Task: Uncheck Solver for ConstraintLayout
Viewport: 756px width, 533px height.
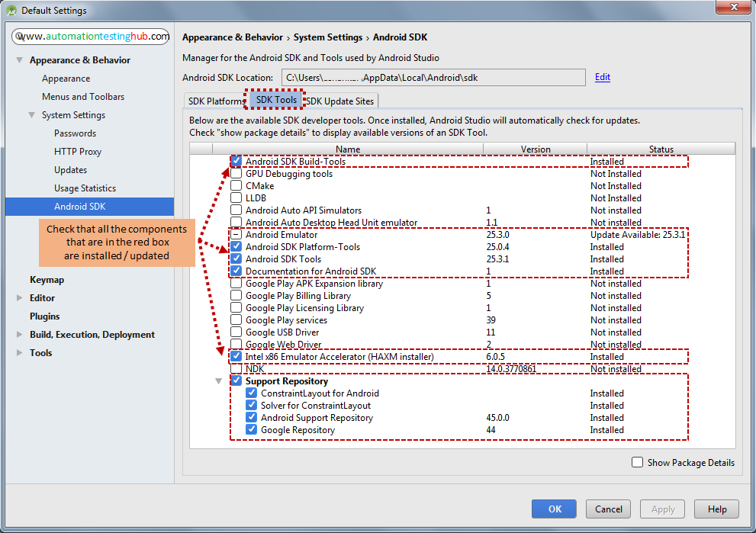Action: [251, 405]
